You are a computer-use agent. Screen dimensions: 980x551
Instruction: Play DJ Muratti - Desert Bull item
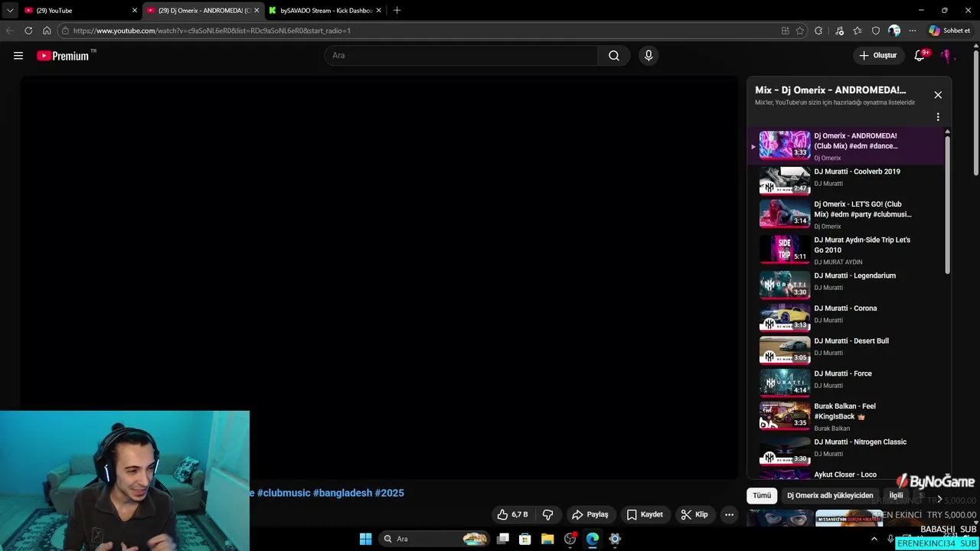[846, 350]
